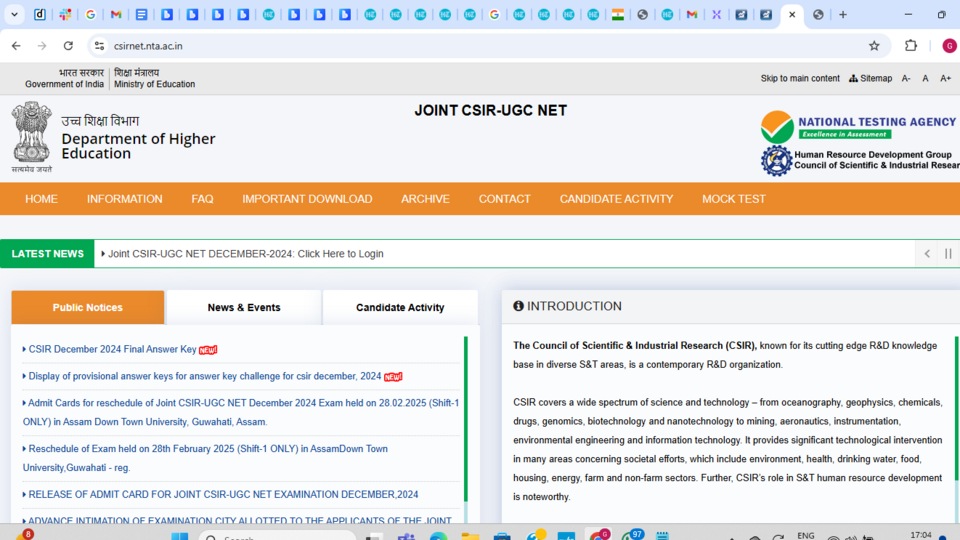Screen dimensions: 960x540
Task: Open the ARCHIVE menu item
Action: [425, 199]
